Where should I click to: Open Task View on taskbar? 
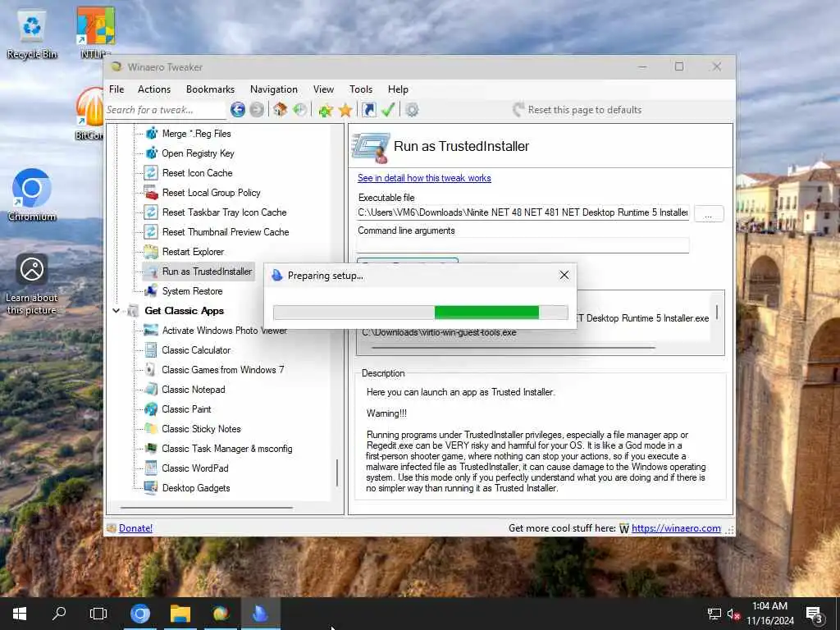coord(98,614)
